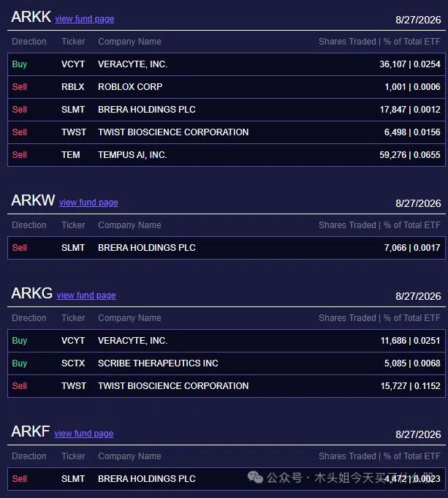This screenshot has height=498, width=448.
Task: Click ARKG Shares Traded column header
Action: (x=379, y=318)
